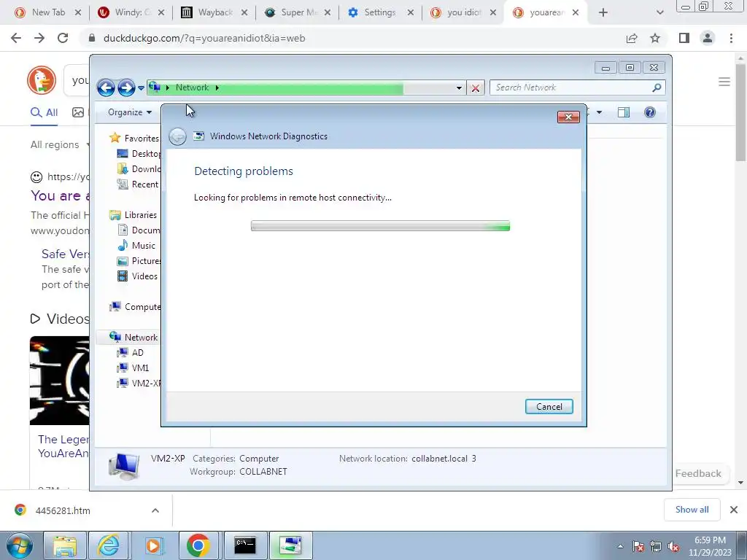
Task: Click the Feedback button on DuckDuckGo
Action: coord(698,473)
